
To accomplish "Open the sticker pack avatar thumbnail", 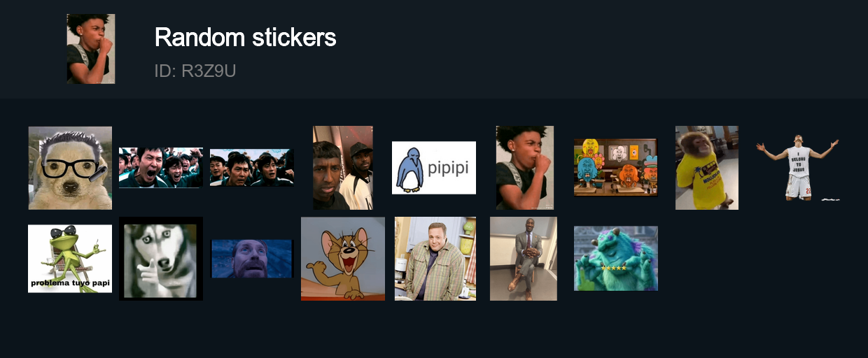I will (91, 49).
